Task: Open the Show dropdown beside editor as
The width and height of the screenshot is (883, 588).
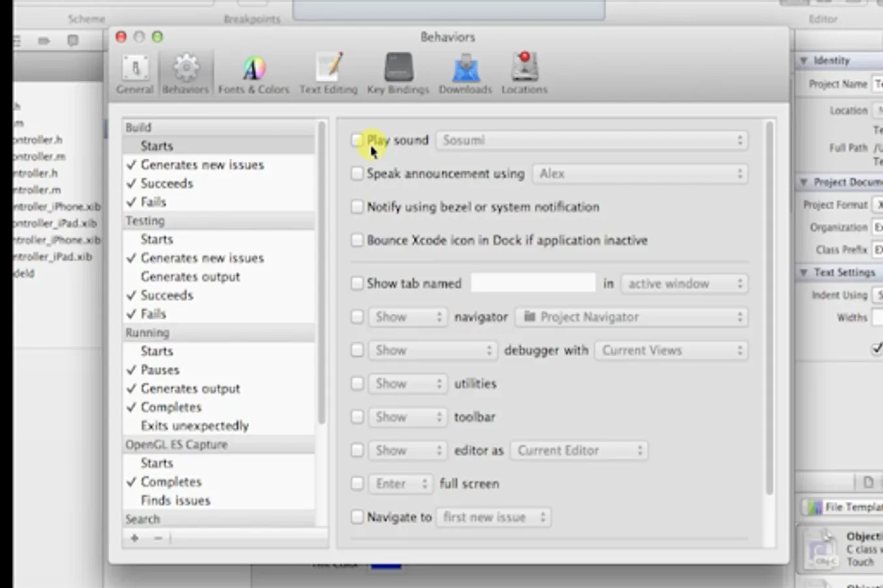Action: tap(408, 450)
